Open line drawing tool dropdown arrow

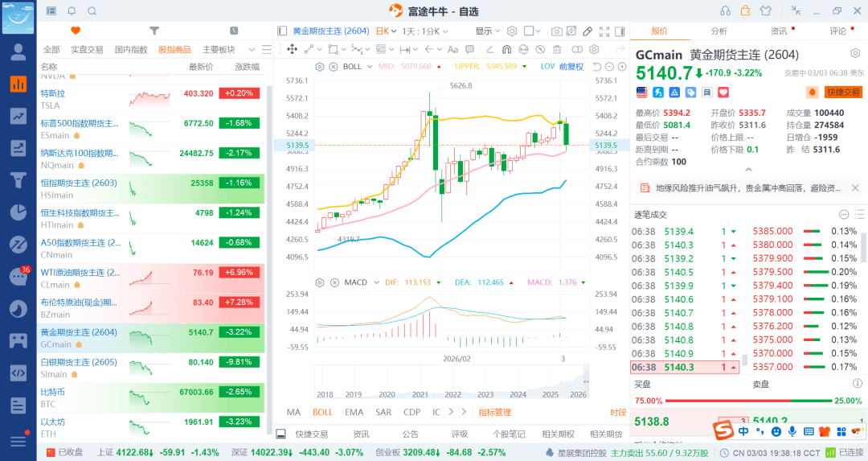pos(317,51)
